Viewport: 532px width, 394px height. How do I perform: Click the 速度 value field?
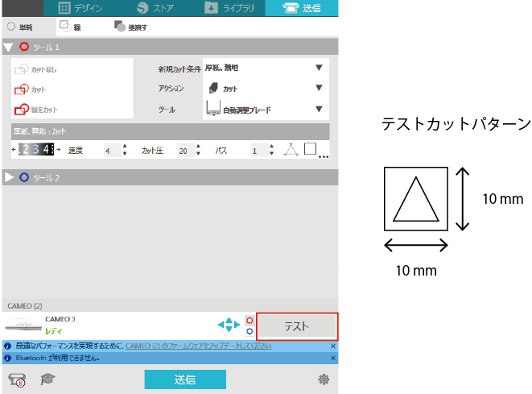tap(112, 151)
